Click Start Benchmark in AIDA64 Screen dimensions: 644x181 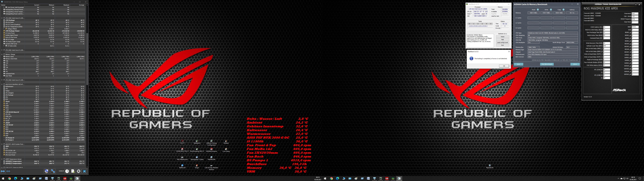(547, 64)
